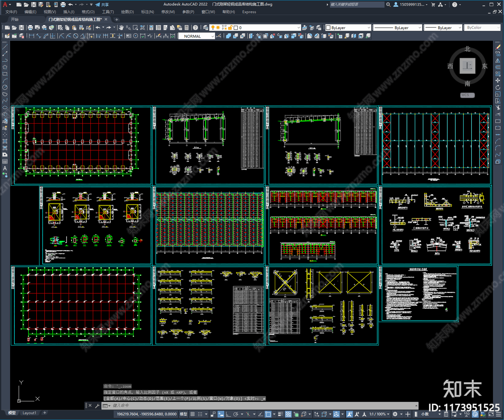
Task: Switch to the 开始 start tab
Action: [15, 20]
